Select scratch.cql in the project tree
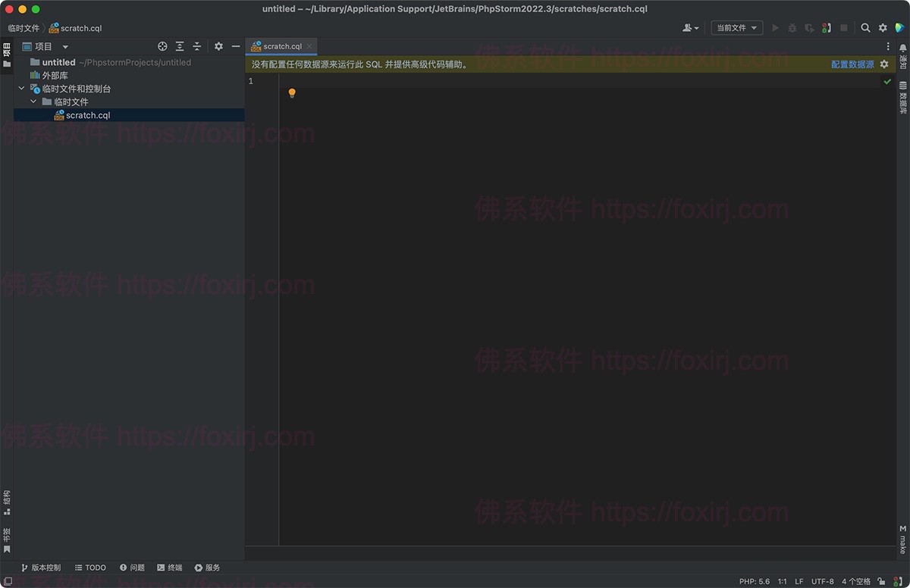Viewport: 910px width, 588px height. [x=86, y=114]
